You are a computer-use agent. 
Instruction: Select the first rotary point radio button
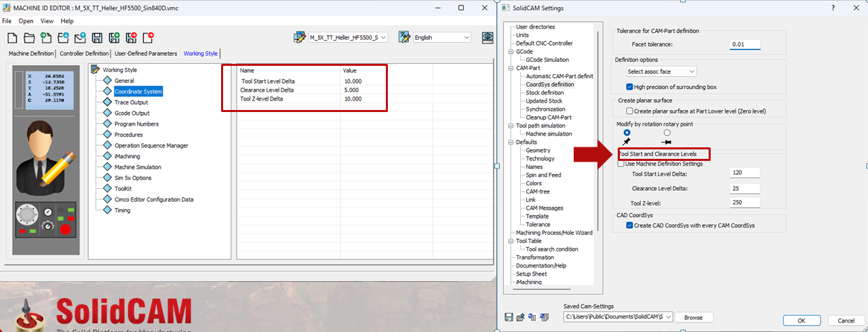click(x=627, y=132)
